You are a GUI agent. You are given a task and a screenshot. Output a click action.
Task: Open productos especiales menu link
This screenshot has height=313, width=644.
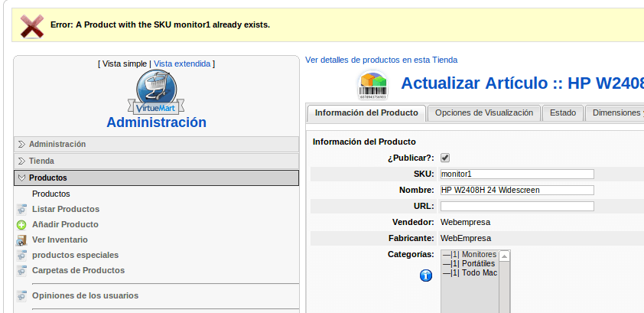pos(75,255)
